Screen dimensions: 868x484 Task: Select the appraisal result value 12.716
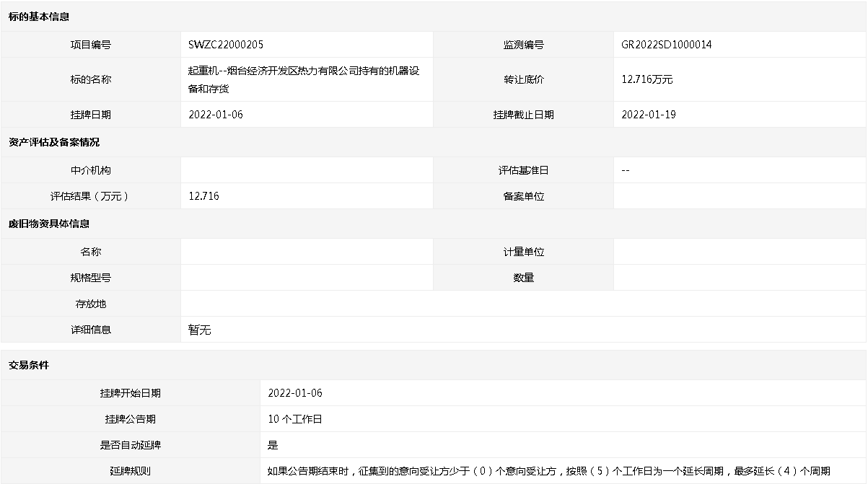(203, 196)
